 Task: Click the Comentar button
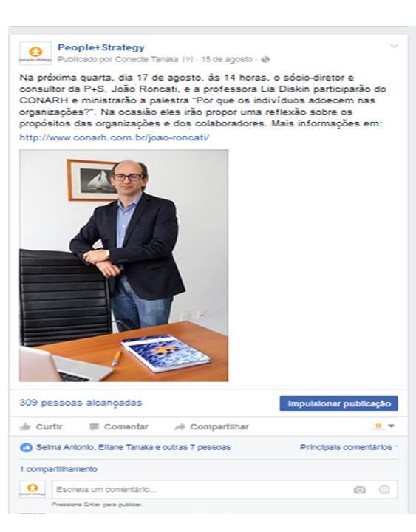tap(118, 426)
